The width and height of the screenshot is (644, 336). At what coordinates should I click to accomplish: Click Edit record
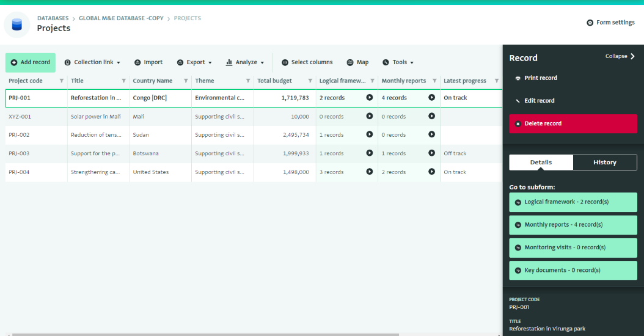(535, 101)
